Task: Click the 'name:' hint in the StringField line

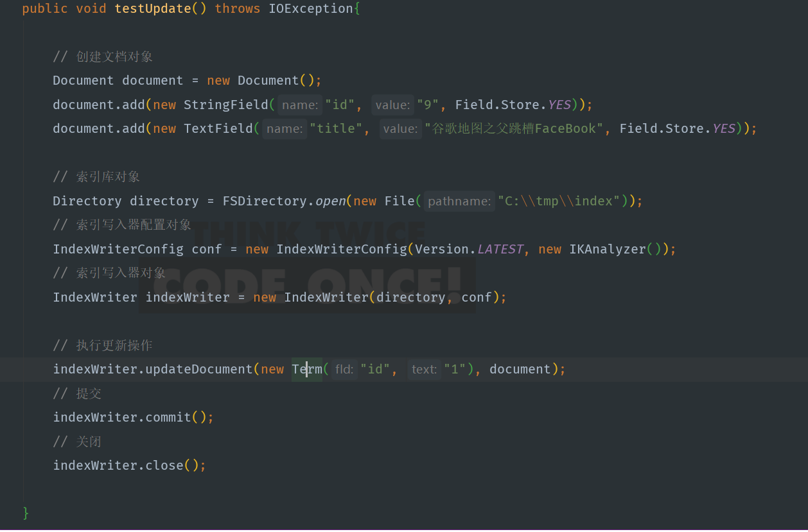Action: (x=300, y=105)
